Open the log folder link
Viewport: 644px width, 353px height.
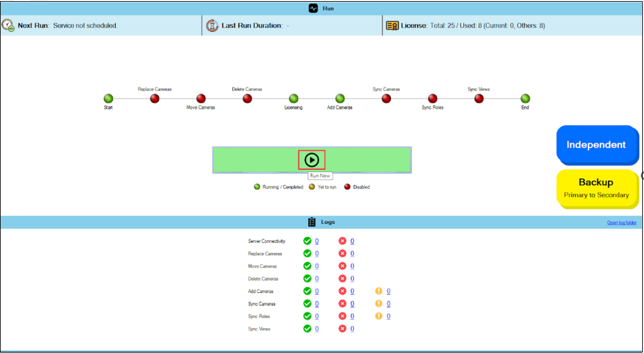pos(621,223)
